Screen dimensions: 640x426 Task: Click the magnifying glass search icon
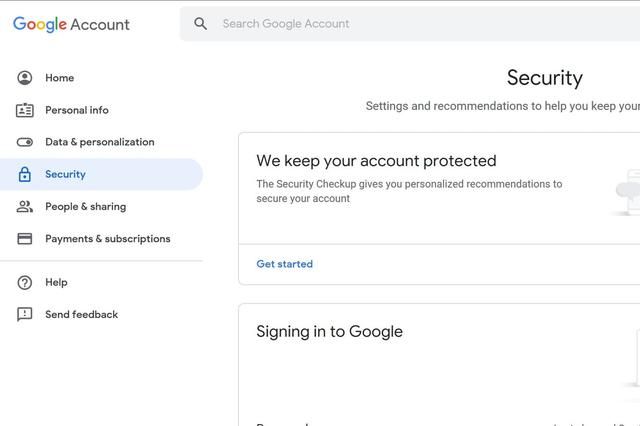click(x=201, y=24)
